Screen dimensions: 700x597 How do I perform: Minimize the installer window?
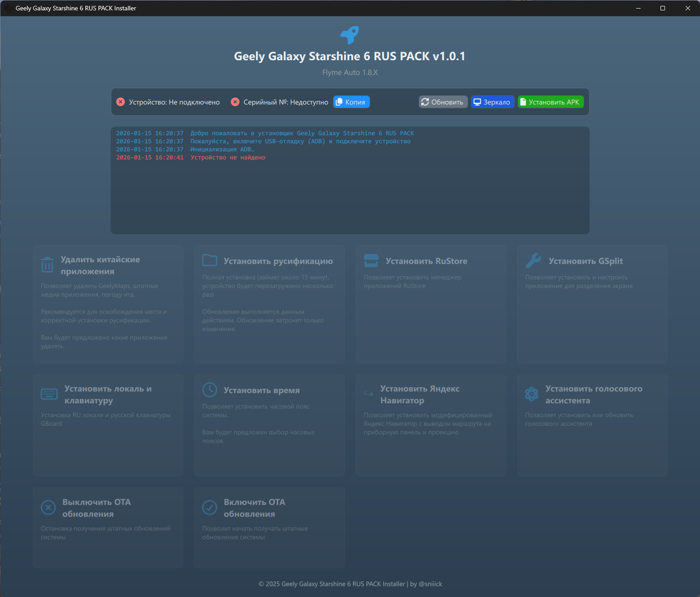[638, 8]
